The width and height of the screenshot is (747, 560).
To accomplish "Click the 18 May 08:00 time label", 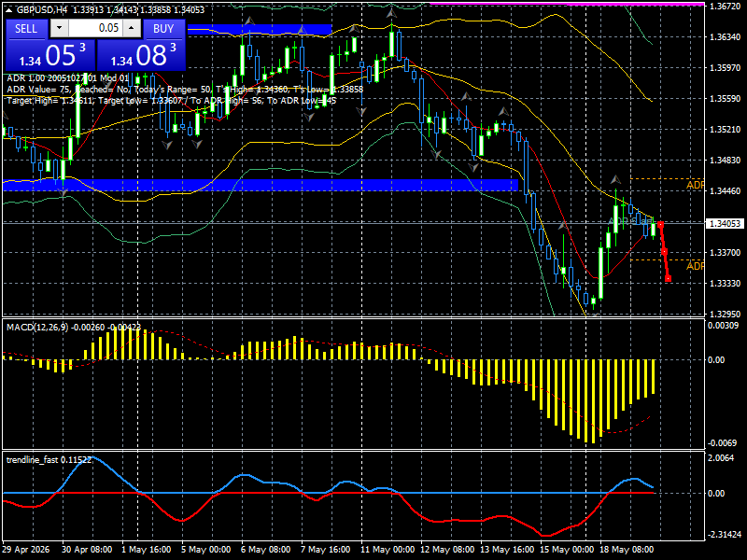I will (x=627, y=549).
